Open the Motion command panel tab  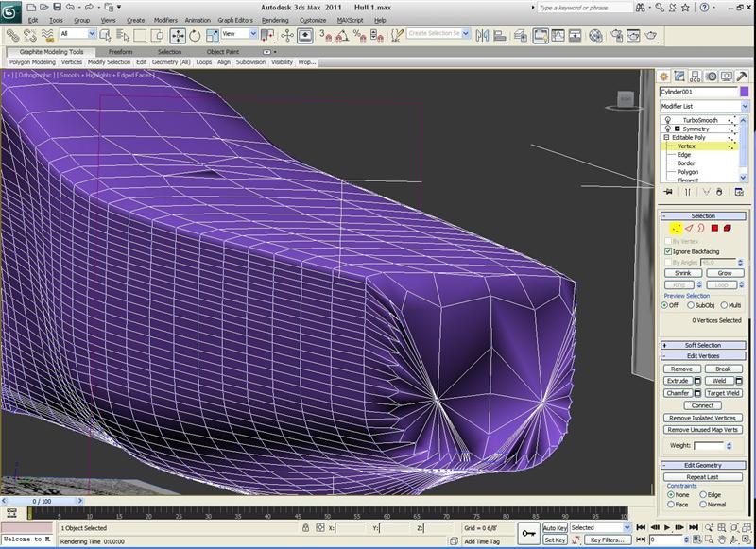point(712,77)
